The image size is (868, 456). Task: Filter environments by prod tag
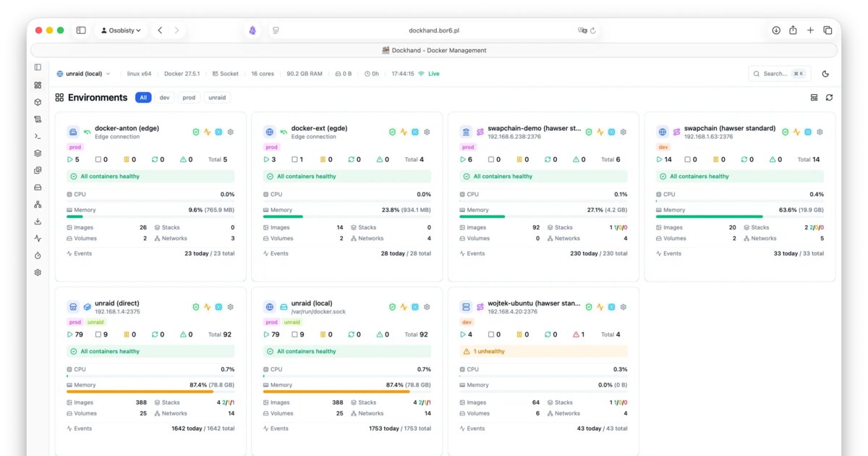(x=189, y=98)
